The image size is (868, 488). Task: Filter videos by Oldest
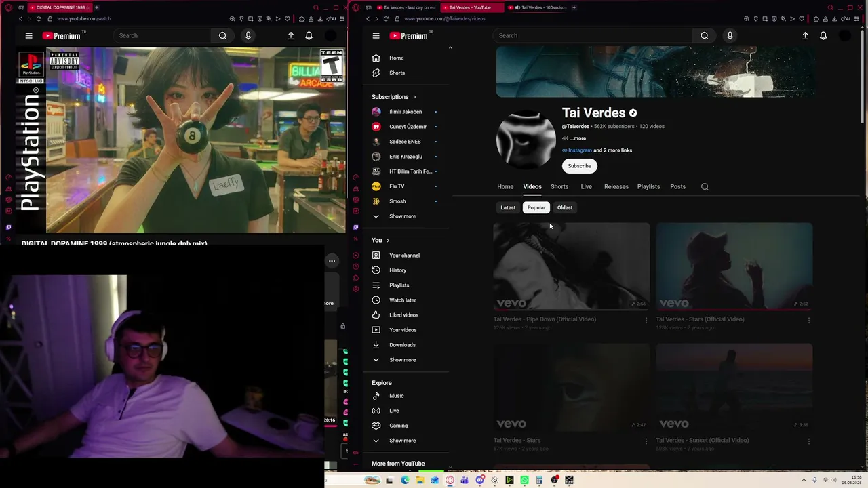coord(565,208)
